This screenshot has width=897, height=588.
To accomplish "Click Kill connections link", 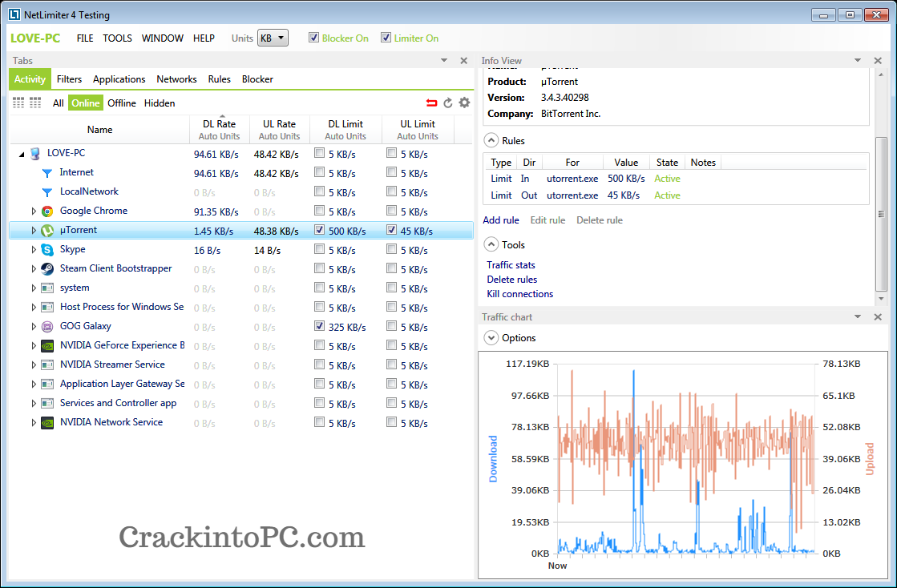I will 520,294.
